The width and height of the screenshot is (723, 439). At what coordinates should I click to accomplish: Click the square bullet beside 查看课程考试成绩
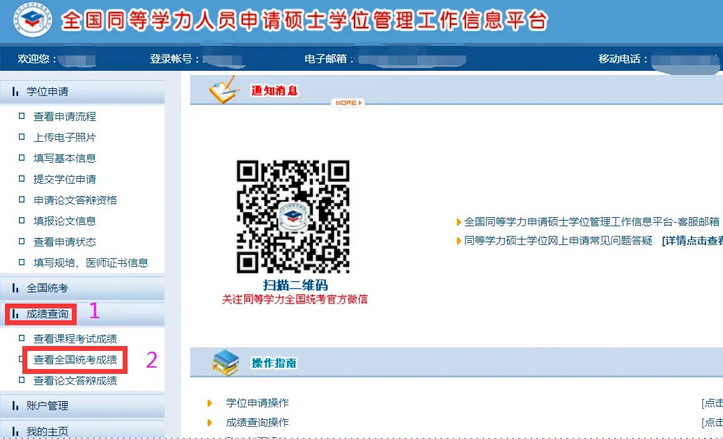22,338
